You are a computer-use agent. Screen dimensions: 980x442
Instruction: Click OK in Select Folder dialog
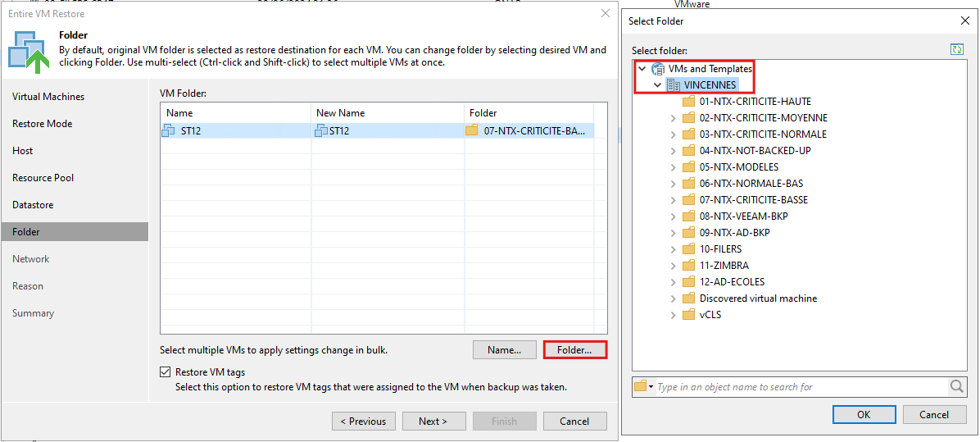(x=864, y=414)
